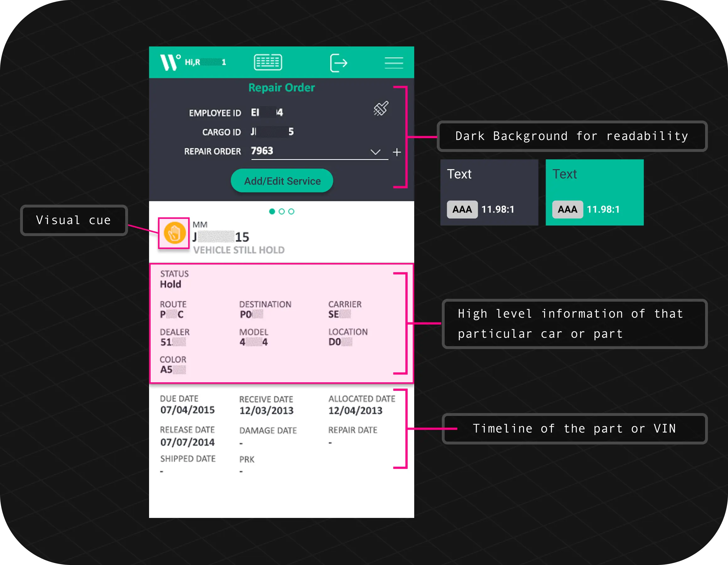Select the third page indicator dot

pos(291,212)
